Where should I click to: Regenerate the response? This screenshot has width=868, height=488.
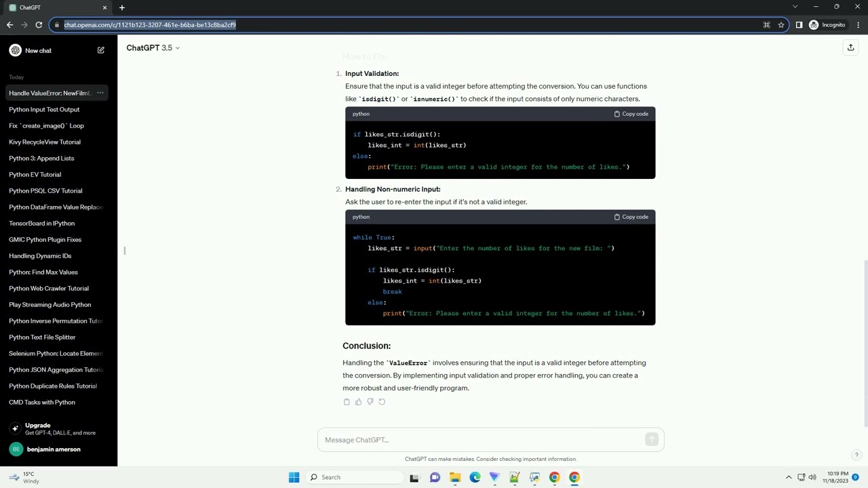382,402
